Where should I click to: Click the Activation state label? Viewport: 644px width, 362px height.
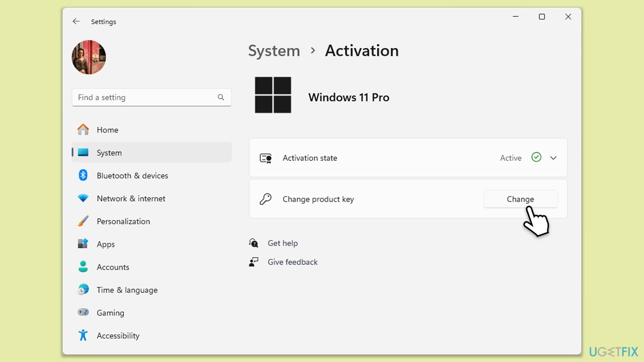[x=310, y=158]
